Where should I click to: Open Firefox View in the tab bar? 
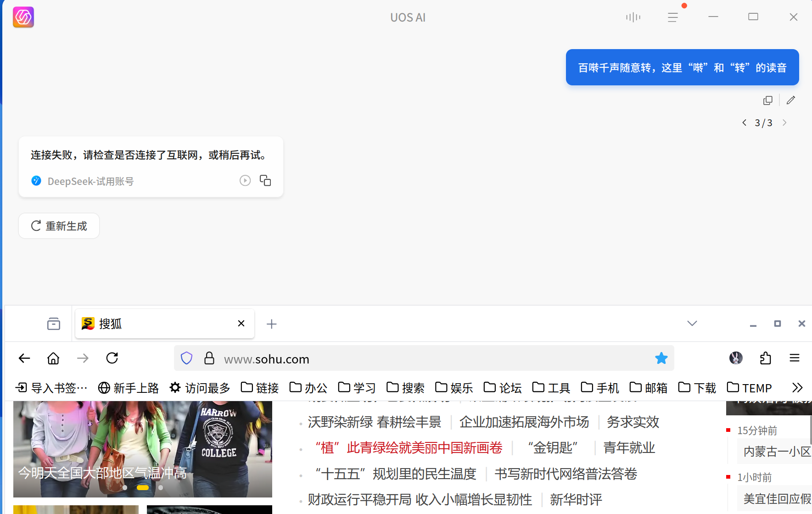point(53,324)
